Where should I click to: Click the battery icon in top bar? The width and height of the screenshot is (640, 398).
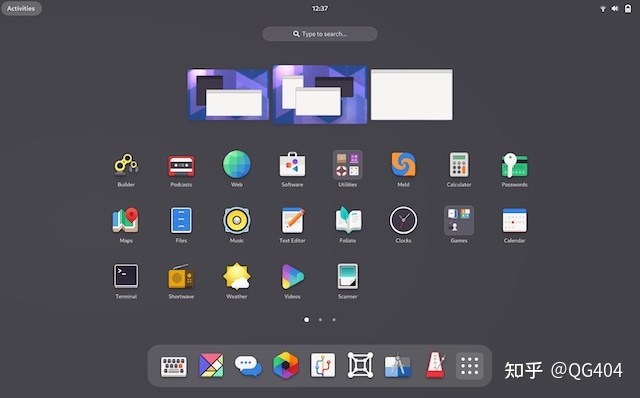[628, 9]
